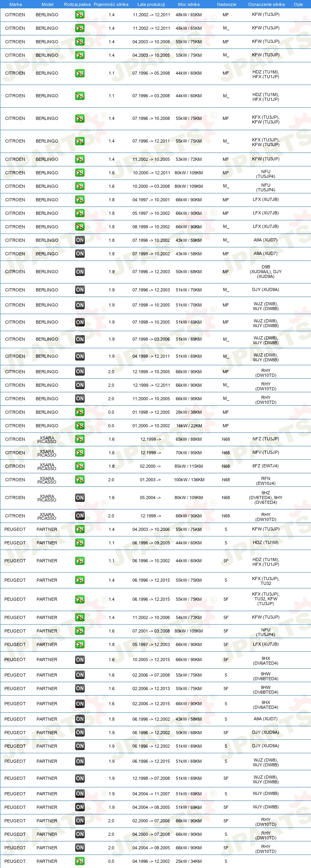Image resolution: width=311 pixels, height=868 pixels.
Task: Click the petrol icon in the Partner 54kW/73KM row
Action: [80, 617]
